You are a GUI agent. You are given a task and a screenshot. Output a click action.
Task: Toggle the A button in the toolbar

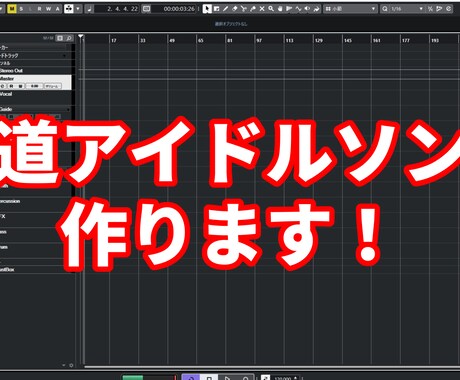click(58, 9)
